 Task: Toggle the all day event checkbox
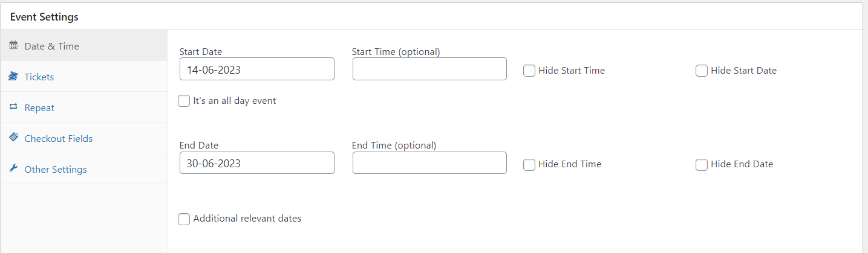pyautogui.click(x=184, y=101)
